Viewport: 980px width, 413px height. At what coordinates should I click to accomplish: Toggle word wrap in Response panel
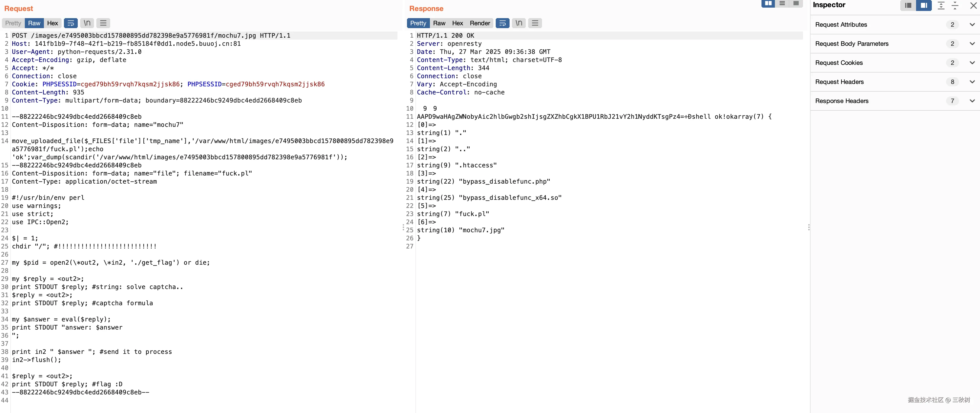coord(502,23)
